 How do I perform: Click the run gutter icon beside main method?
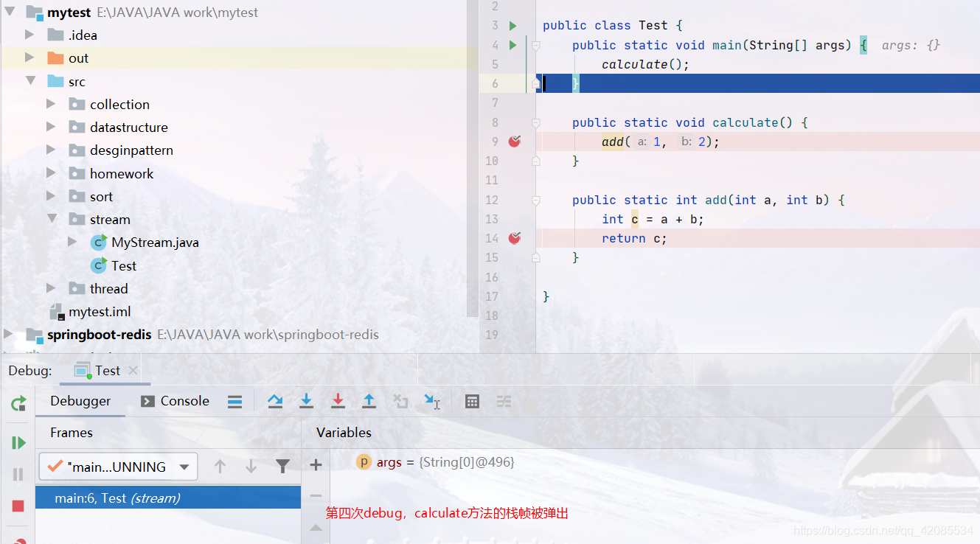[513, 45]
